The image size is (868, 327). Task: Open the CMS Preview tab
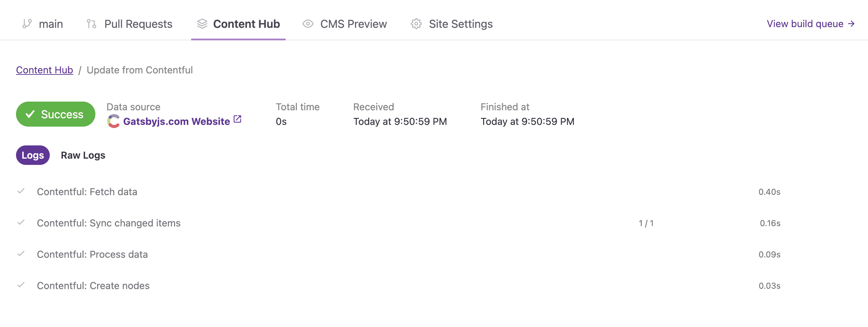[353, 24]
